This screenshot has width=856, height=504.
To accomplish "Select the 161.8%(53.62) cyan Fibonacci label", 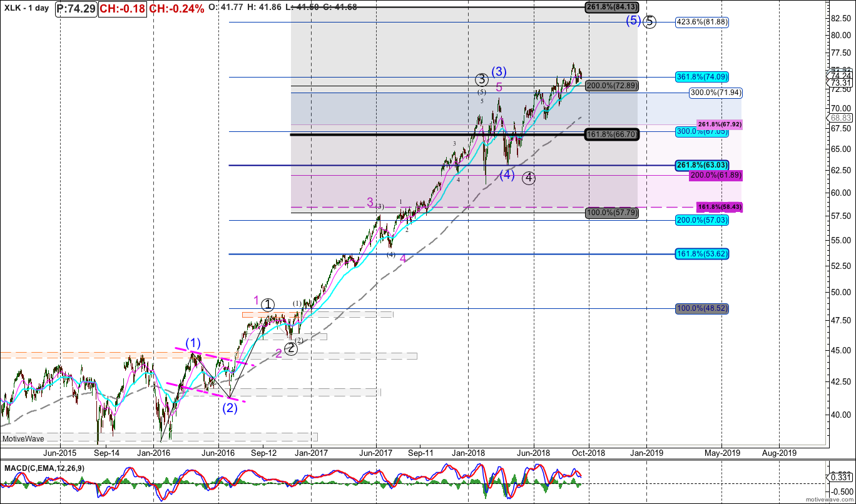I will point(703,254).
